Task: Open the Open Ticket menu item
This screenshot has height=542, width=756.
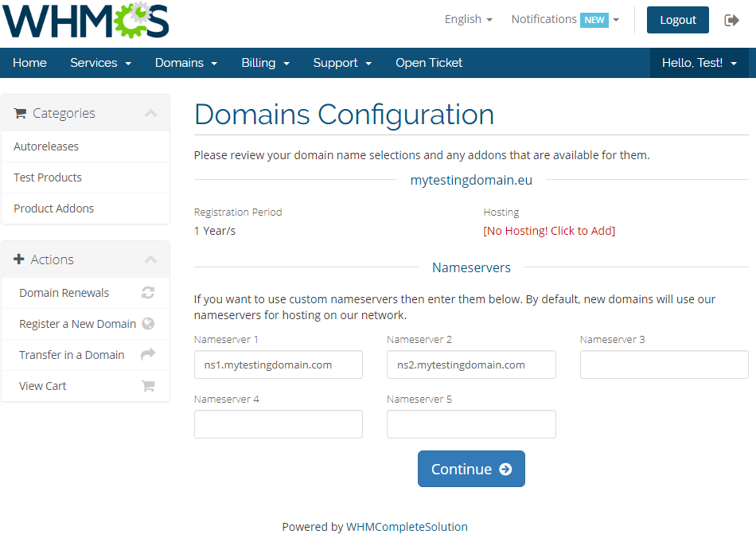Action: pos(429,63)
